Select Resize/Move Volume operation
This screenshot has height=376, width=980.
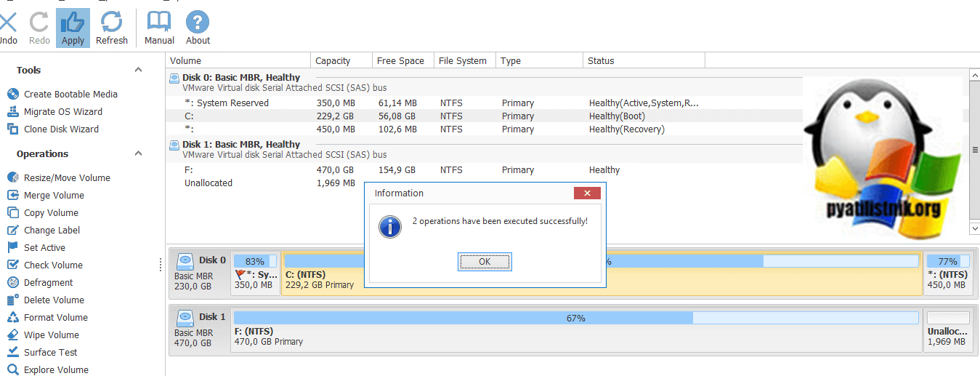point(67,177)
